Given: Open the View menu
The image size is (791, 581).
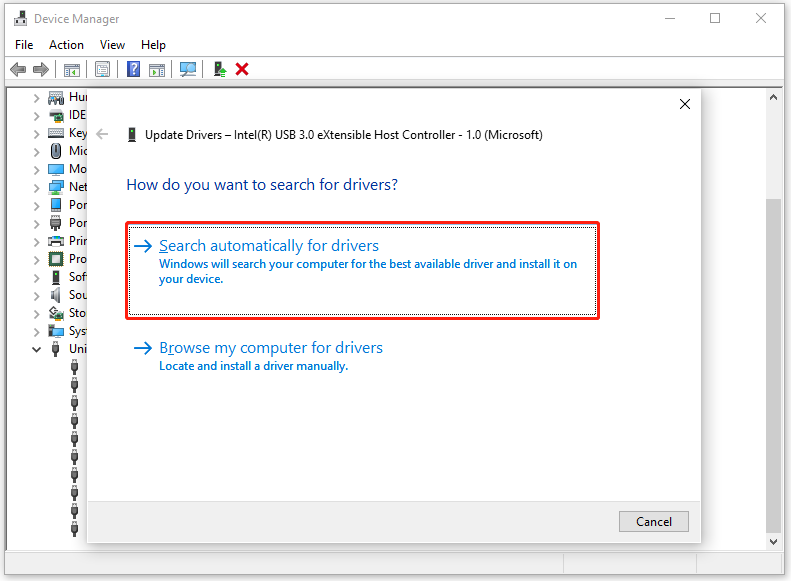Looking at the screenshot, I should click(112, 45).
